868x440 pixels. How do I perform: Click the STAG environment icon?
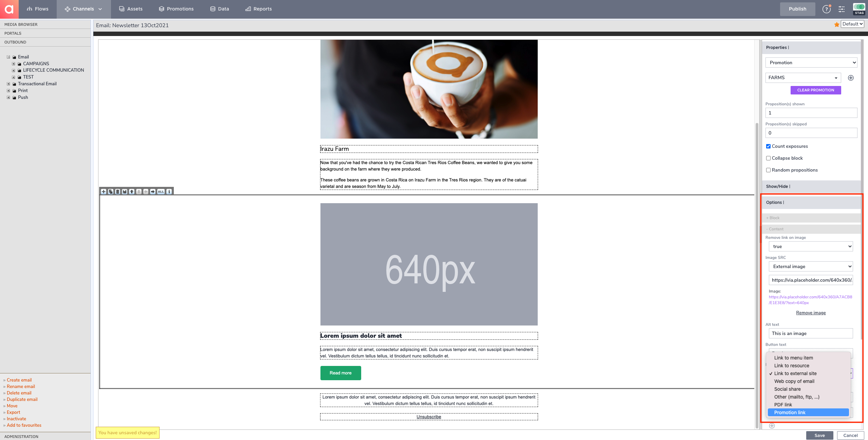coord(859,9)
